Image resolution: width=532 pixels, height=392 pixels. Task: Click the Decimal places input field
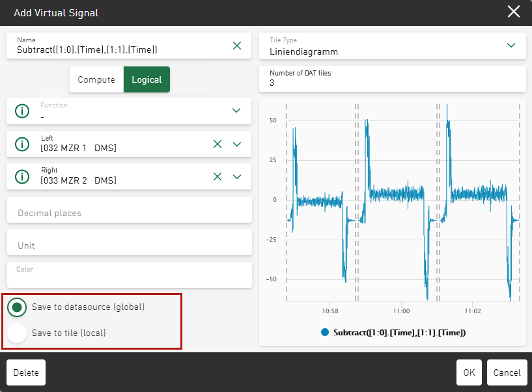(129, 213)
